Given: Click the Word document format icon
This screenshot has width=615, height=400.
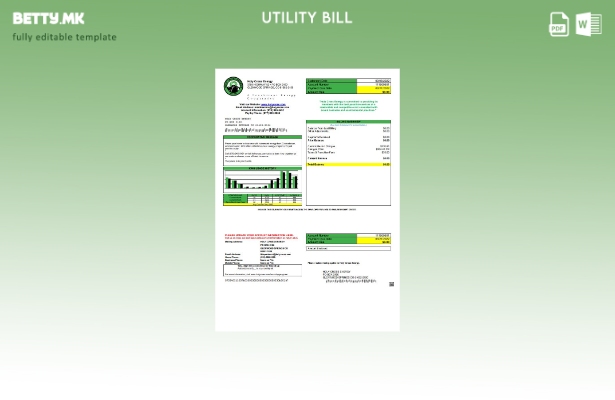Looking at the screenshot, I should [588, 25].
